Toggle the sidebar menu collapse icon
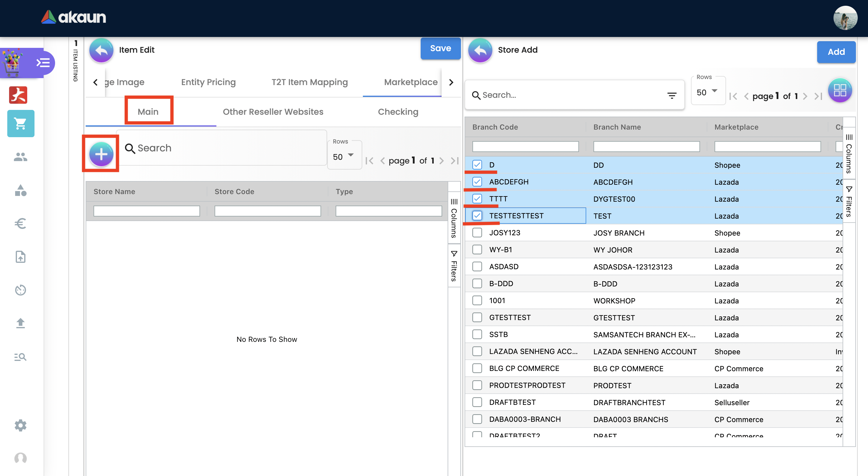 (x=43, y=63)
